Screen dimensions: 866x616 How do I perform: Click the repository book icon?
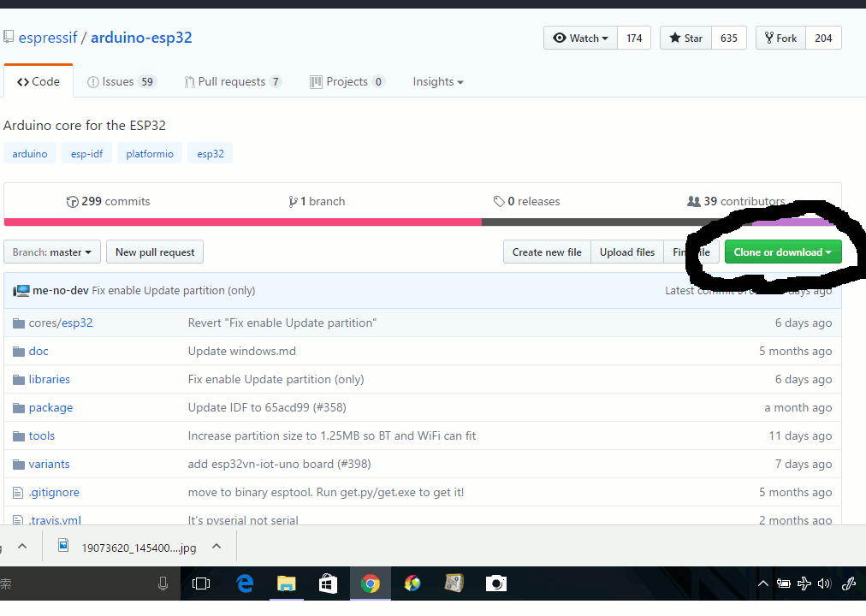(9, 37)
